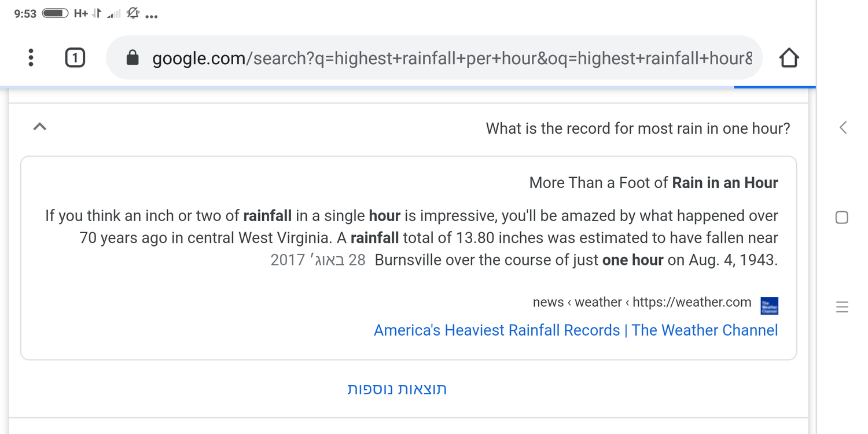Click the Weather Channel favicon

769,306
